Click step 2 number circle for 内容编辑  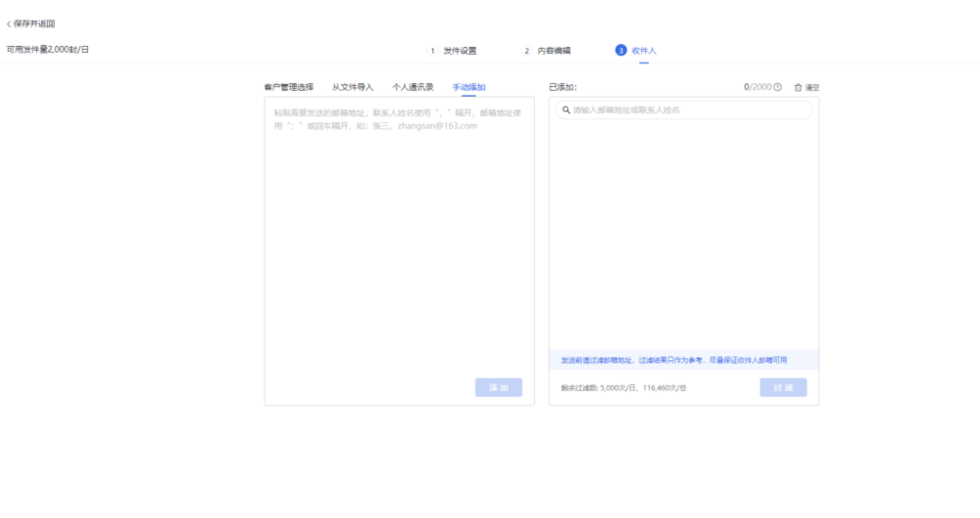[526, 50]
